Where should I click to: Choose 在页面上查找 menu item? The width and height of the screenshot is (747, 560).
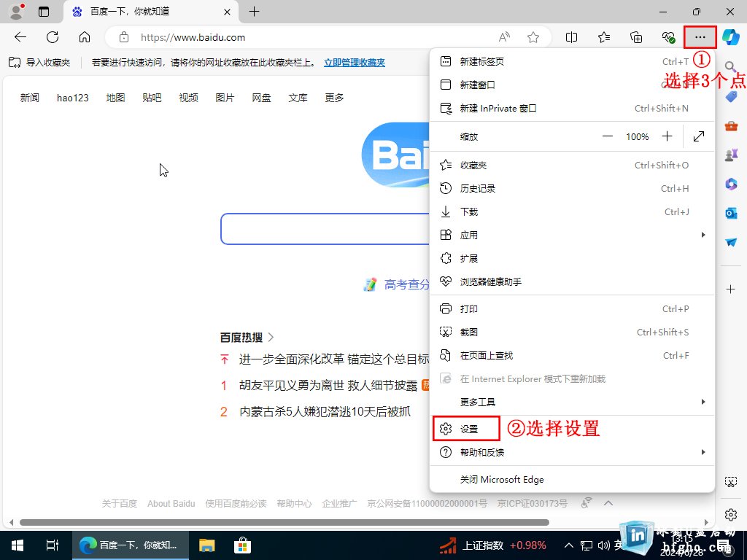[572, 356]
